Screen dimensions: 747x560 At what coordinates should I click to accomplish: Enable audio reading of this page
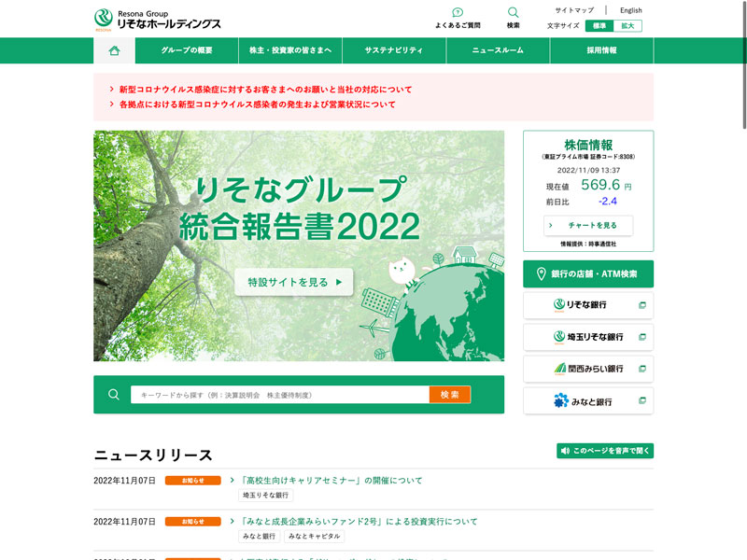605,451
